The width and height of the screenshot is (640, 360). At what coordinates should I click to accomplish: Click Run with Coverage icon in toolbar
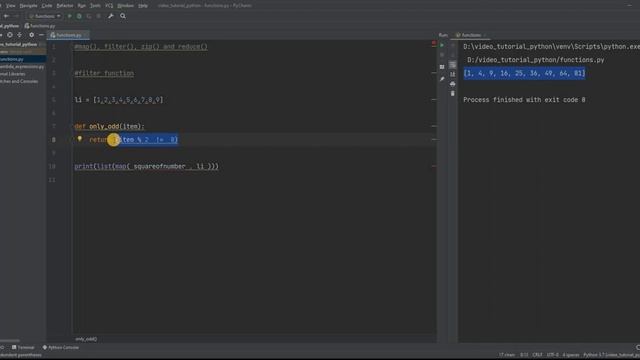[89, 16]
